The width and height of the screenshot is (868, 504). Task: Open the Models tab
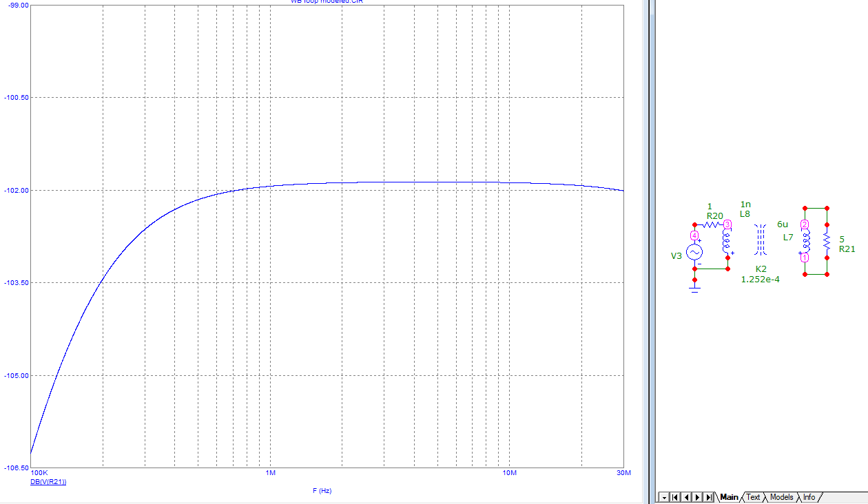781,497
